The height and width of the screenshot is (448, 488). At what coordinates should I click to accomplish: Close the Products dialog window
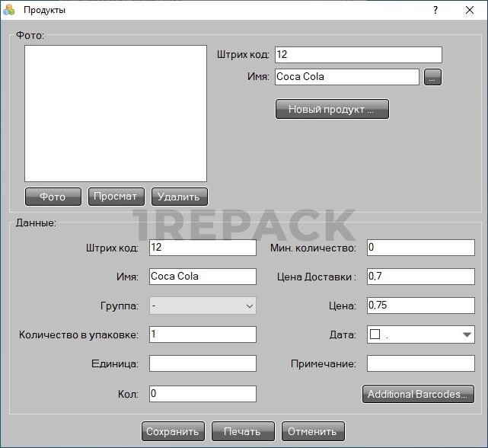(470, 10)
